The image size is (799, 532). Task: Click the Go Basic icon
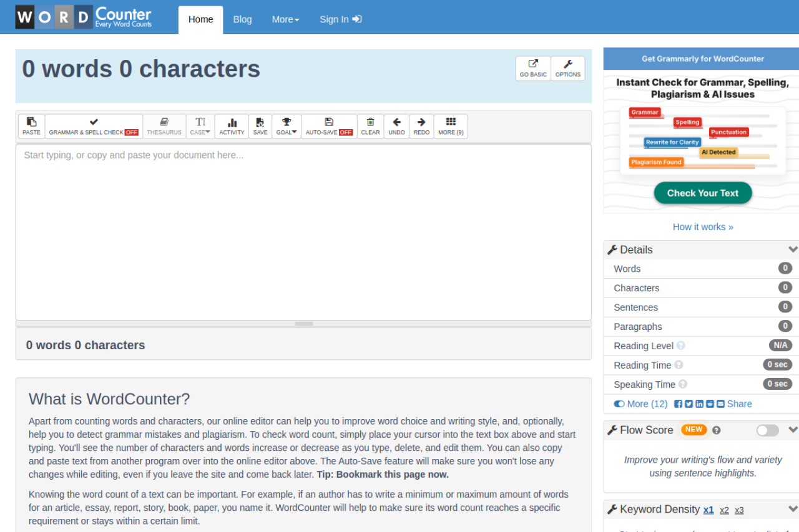click(x=533, y=68)
